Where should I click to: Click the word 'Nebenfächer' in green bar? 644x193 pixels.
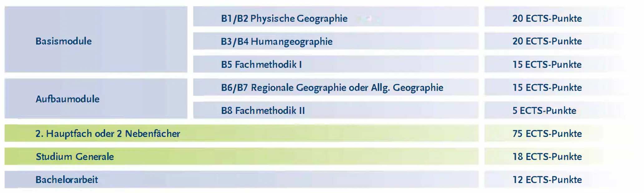point(153,134)
